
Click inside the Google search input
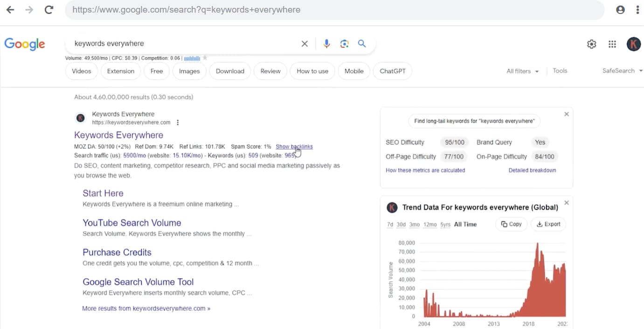coord(184,44)
